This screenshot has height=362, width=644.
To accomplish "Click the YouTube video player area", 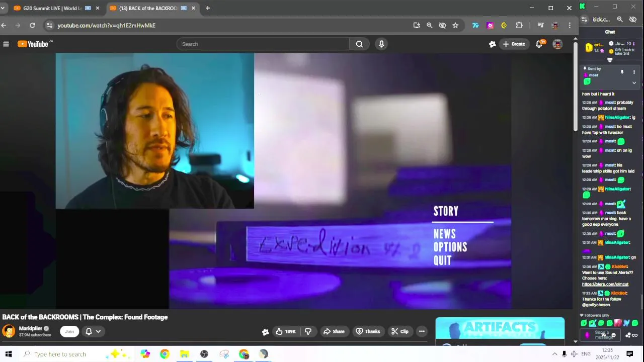I will [286, 181].
